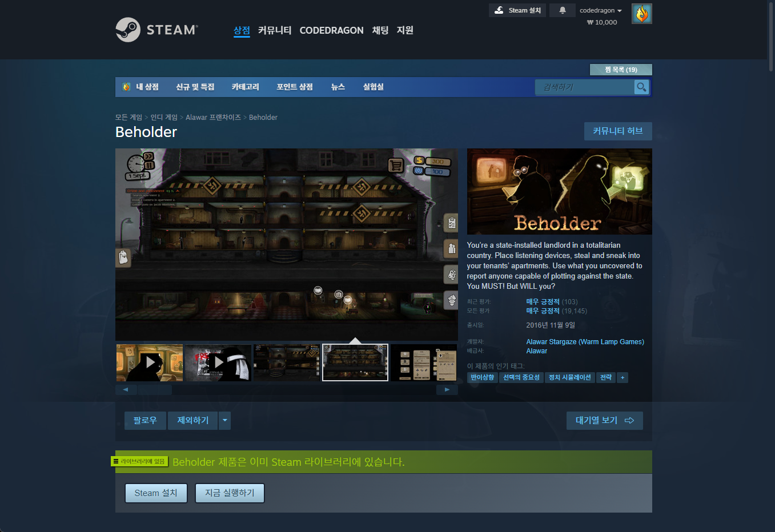The height and width of the screenshot is (532, 775).
Task: Select the 커뮤니티 top menu
Action: point(275,30)
